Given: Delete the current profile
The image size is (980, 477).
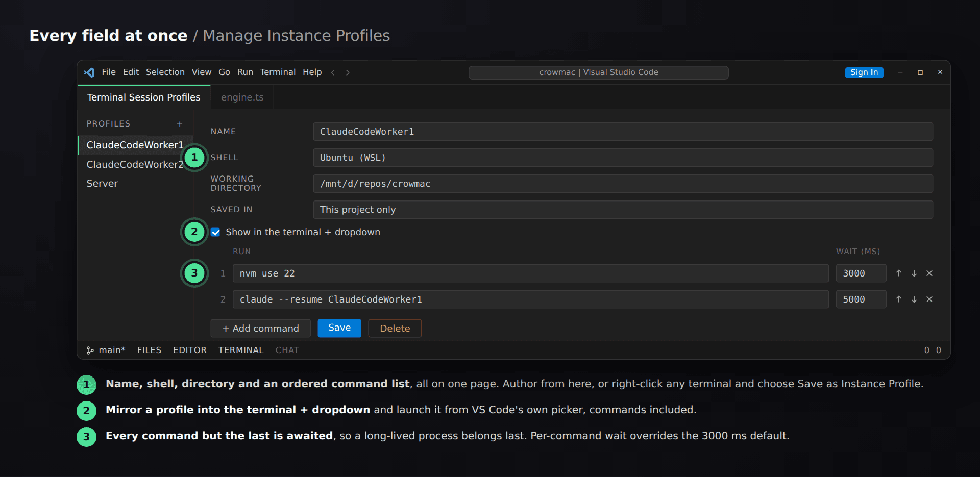Looking at the screenshot, I should coord(395,329).
